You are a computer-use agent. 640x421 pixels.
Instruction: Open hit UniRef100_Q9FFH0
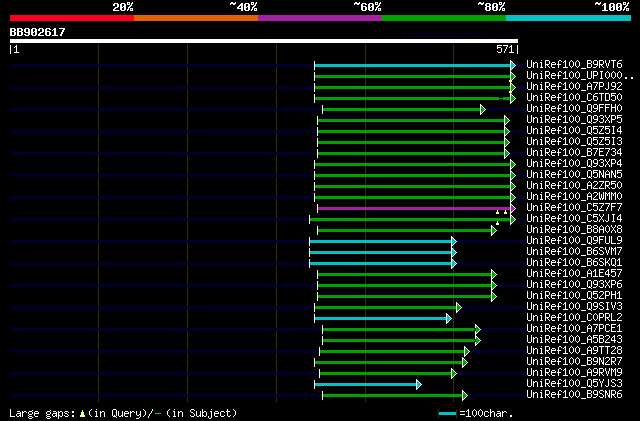(x=574, y=109)
